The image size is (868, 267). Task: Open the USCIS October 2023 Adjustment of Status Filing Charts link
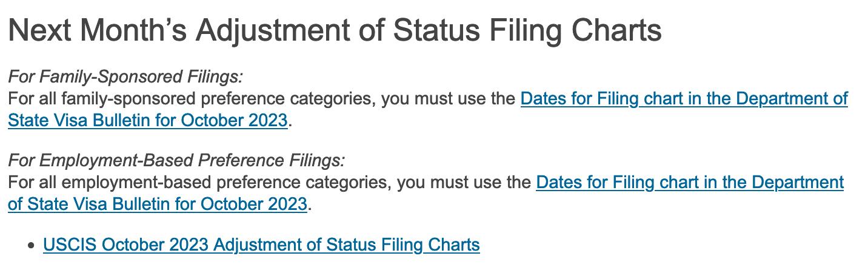[261, 245]
